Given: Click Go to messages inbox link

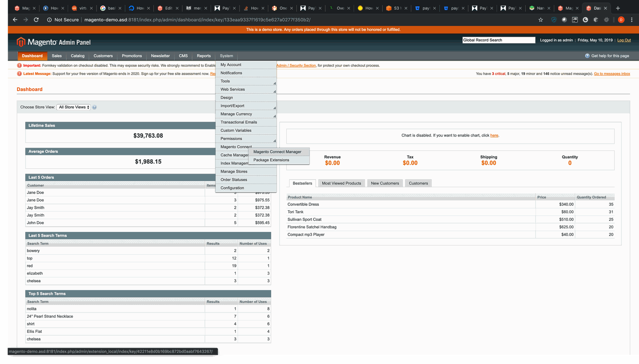Looking at the screenshot, I should pyautogui.click(x=612, y=74).
